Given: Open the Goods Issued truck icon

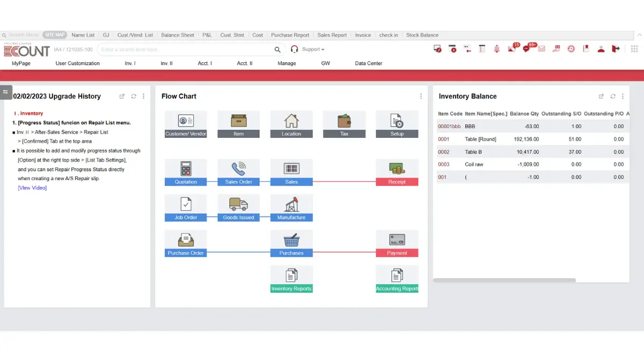Looking at the screenshot, I should [238, 208].
